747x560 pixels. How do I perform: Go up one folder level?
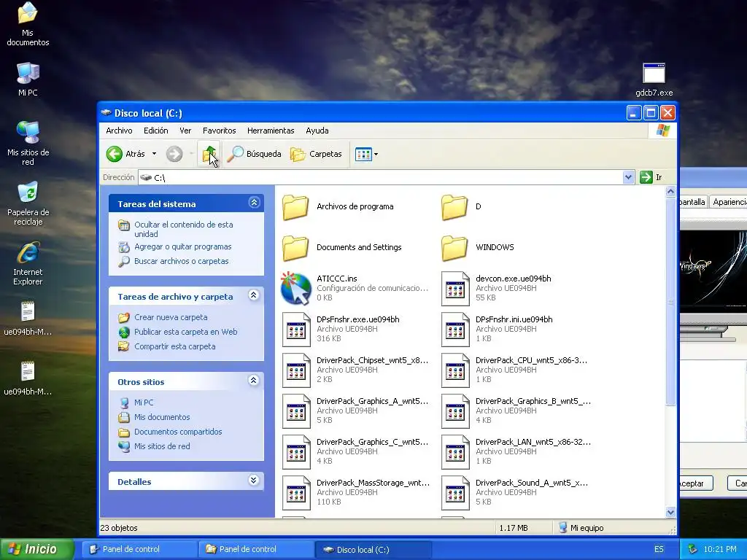pos(209,154)
